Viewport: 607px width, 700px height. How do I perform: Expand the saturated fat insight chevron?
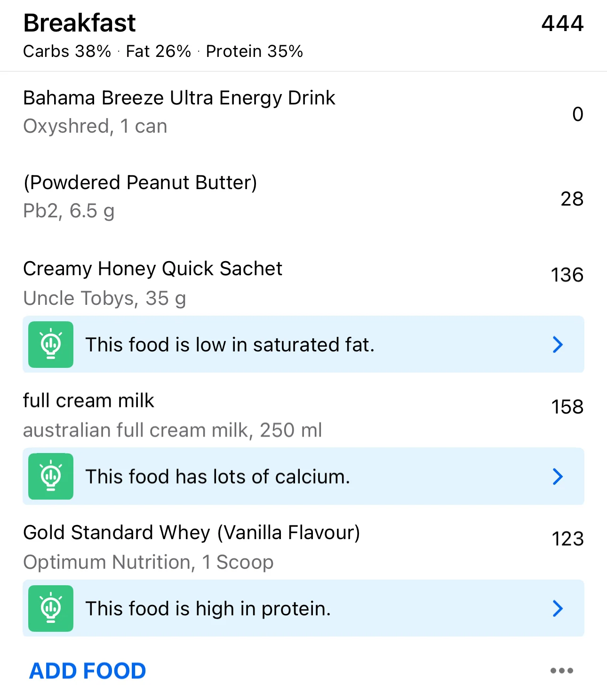[x=558, y=344]
